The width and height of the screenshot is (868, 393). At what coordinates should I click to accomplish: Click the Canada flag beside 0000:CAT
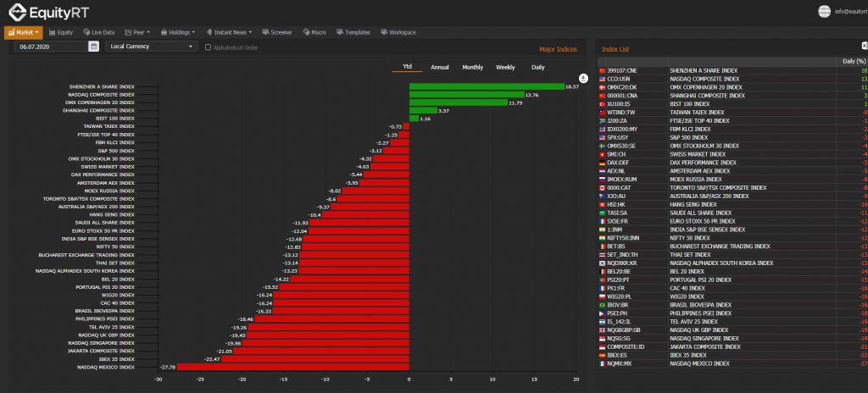603,188
